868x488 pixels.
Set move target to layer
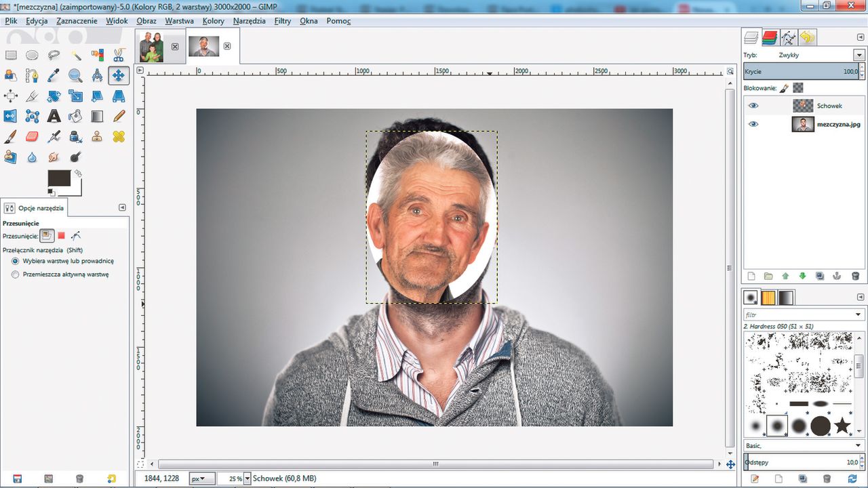[46, 236]
